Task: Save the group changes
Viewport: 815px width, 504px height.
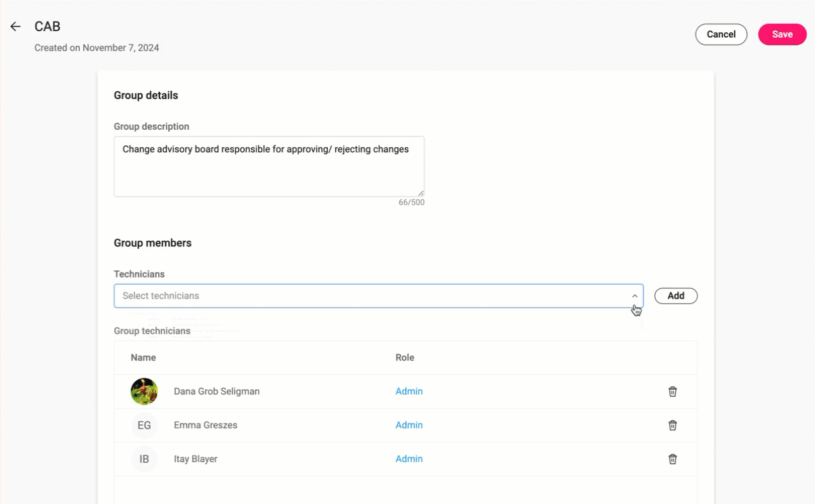Action: pos(782,34)
